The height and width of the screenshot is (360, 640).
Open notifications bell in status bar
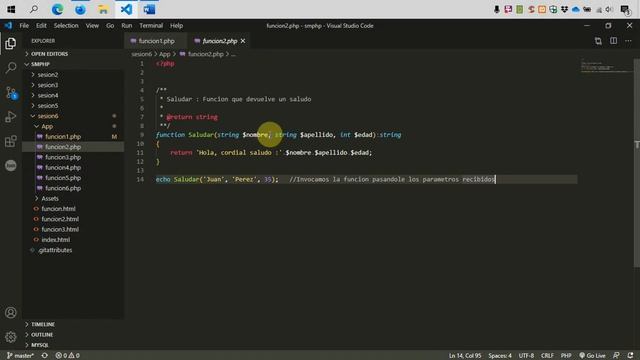[630, 356]
